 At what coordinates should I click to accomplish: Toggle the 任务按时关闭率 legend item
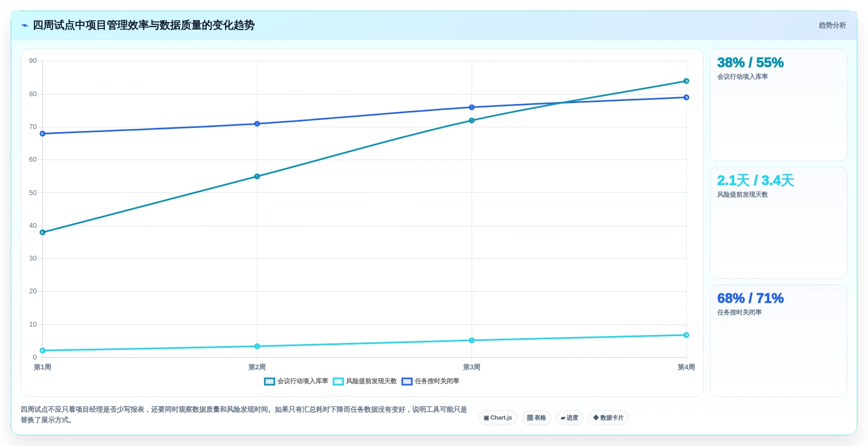[x=430, y=381]
